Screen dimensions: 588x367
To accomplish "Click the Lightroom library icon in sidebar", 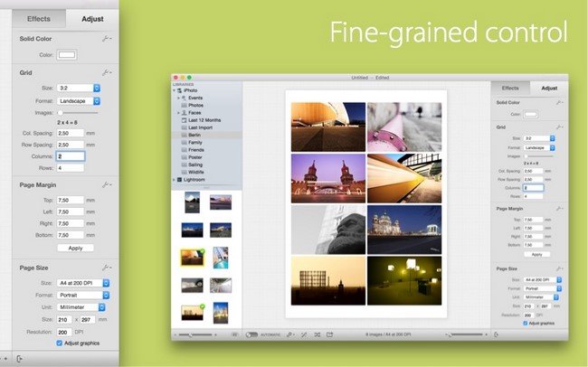I will click(179, 180).
